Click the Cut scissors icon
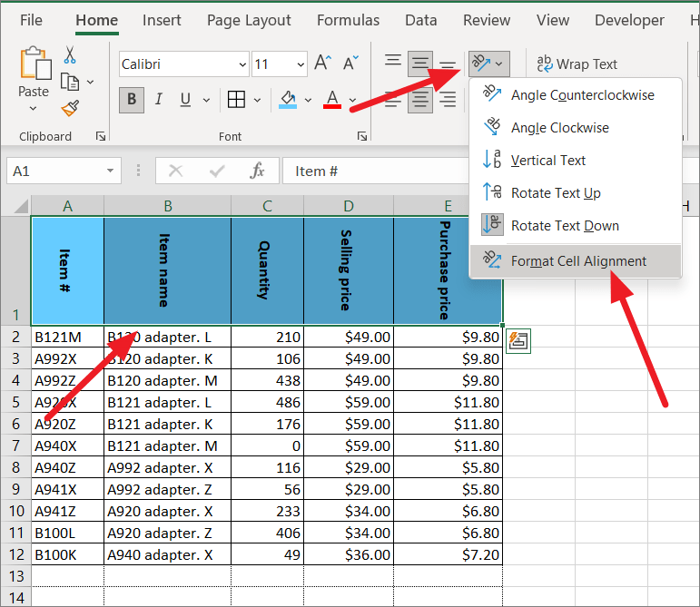The height and width of the screenshot is (607, 700). pos(69,54)
